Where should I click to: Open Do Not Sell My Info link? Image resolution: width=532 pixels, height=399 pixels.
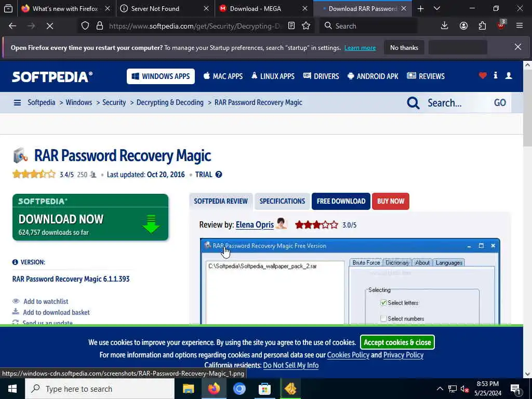(291, 365)
